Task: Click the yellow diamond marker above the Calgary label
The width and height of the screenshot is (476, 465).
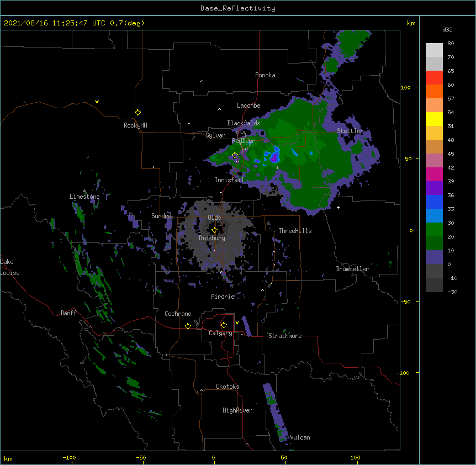Action: pos(224,325)
